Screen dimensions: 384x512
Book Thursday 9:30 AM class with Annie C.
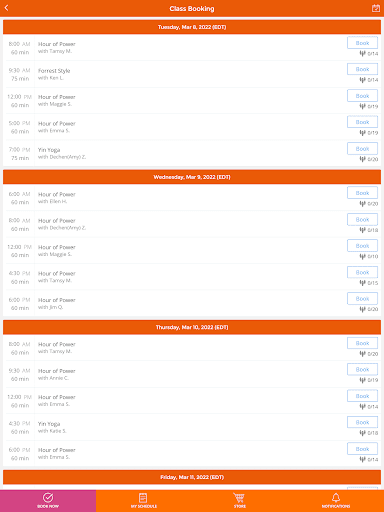[x=362, y=370]
